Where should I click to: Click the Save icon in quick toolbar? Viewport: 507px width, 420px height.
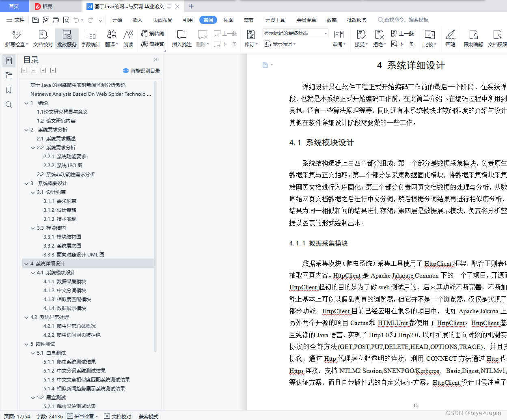35,20
